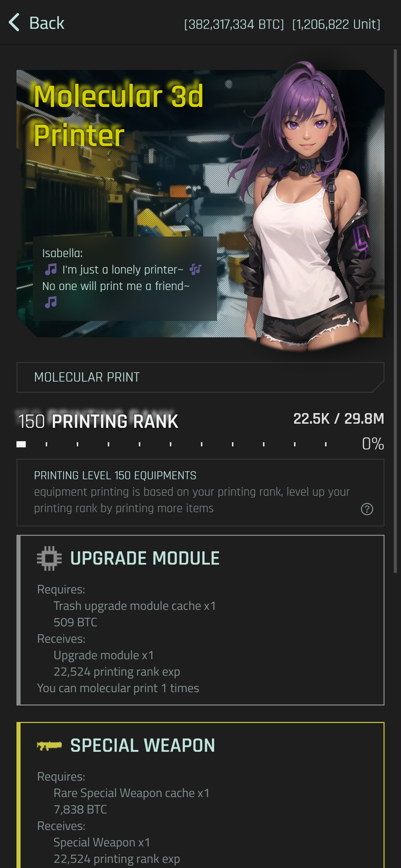Click the upgrade module chip icon
This screenshot has width=401, height=868.
click(49, 558)
